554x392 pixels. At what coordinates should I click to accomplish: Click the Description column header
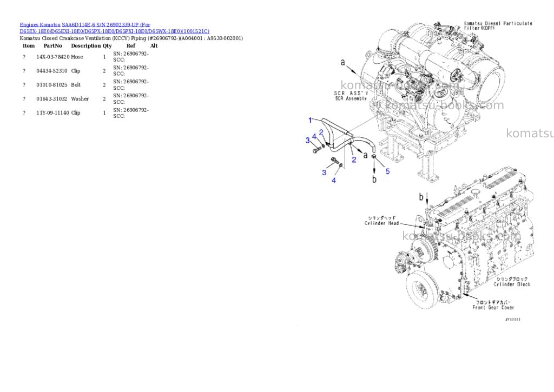(x=86, y=46)
